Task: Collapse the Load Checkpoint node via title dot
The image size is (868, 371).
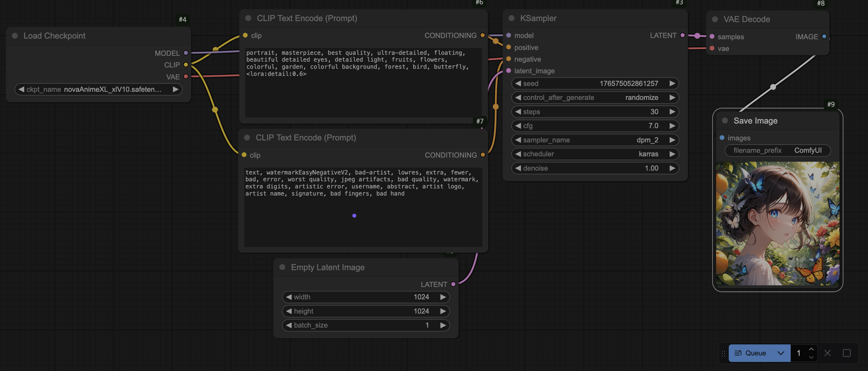Action: [15, 36]
